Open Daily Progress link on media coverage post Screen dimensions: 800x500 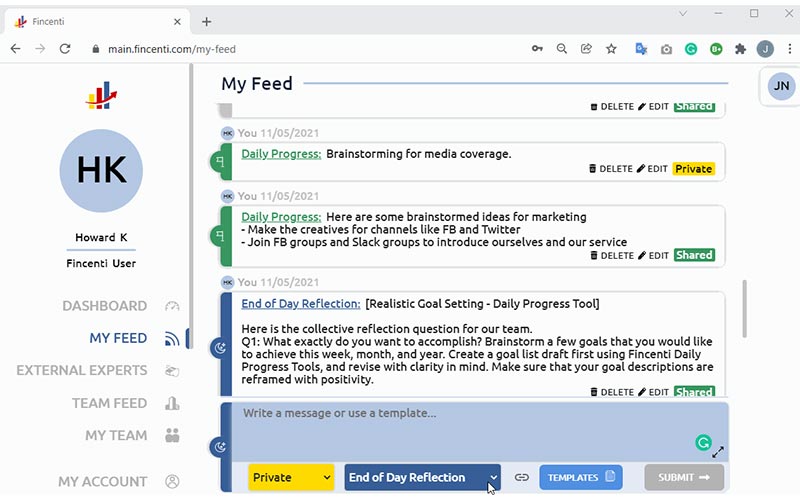click(281, 154)
